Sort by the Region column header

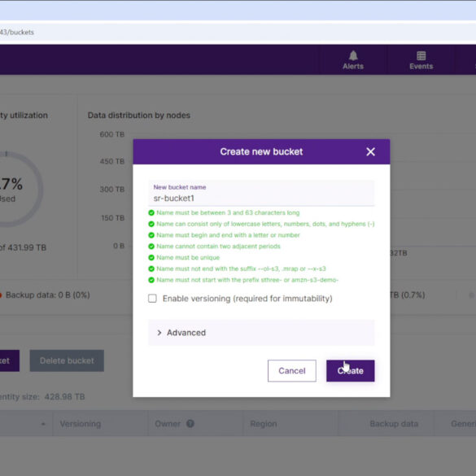click(x=263, y=424)
